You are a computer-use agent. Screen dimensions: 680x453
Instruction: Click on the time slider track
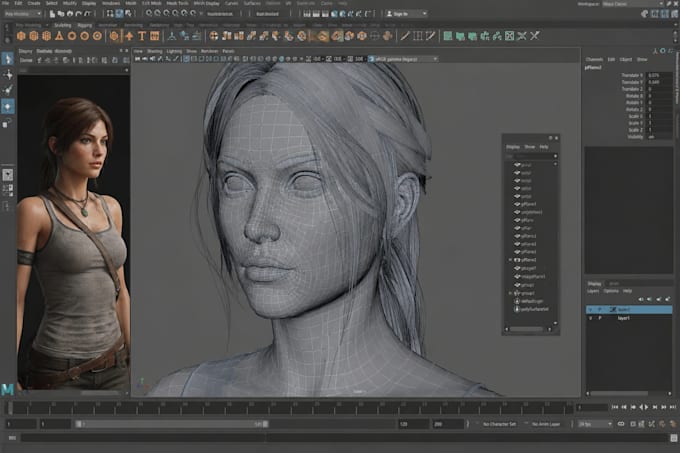[x=289, y=407]
